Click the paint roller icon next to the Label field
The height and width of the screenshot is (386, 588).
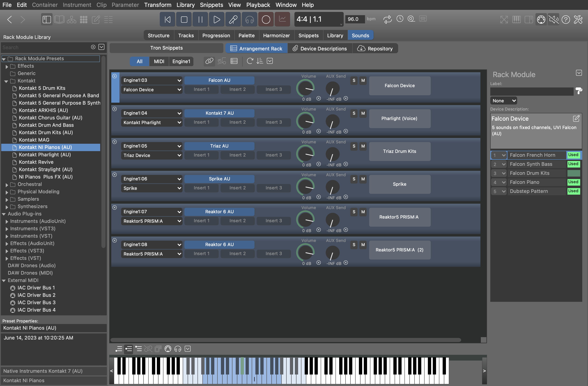pos(579,91)
